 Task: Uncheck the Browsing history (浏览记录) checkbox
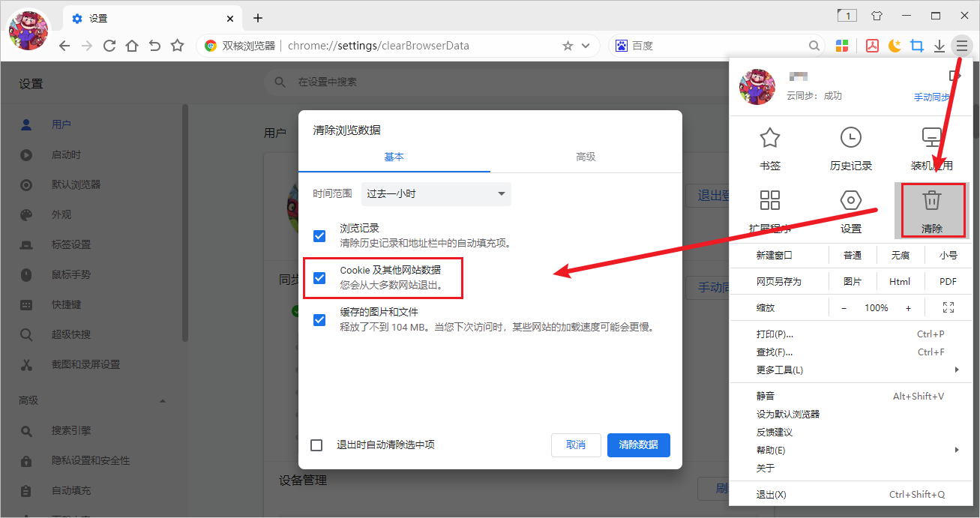[319, 236]
